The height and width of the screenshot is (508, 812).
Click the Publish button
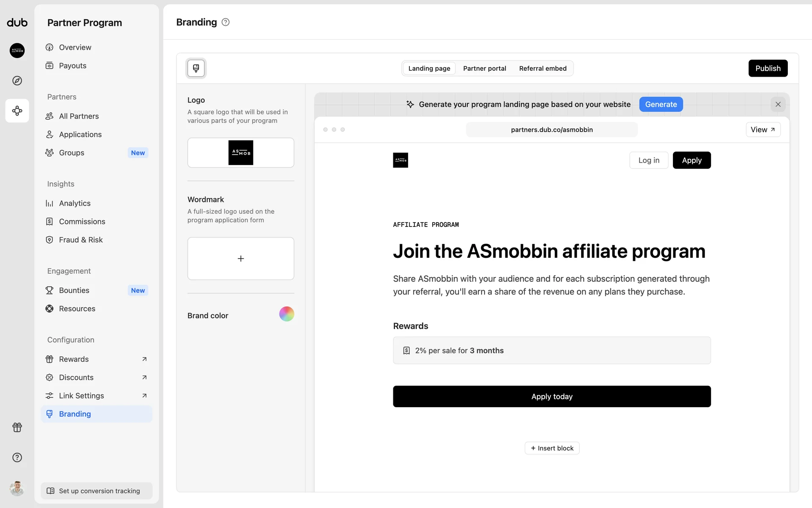coord(768,68)
